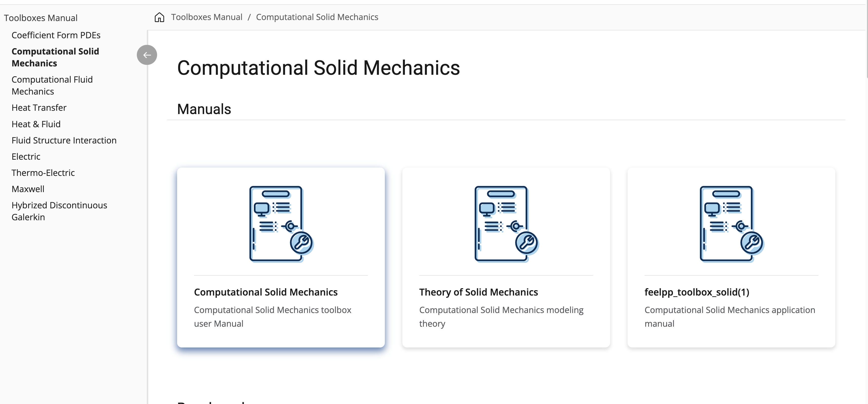Open Fluid Structure Interaction sidebar item

(x=64, y=140)
